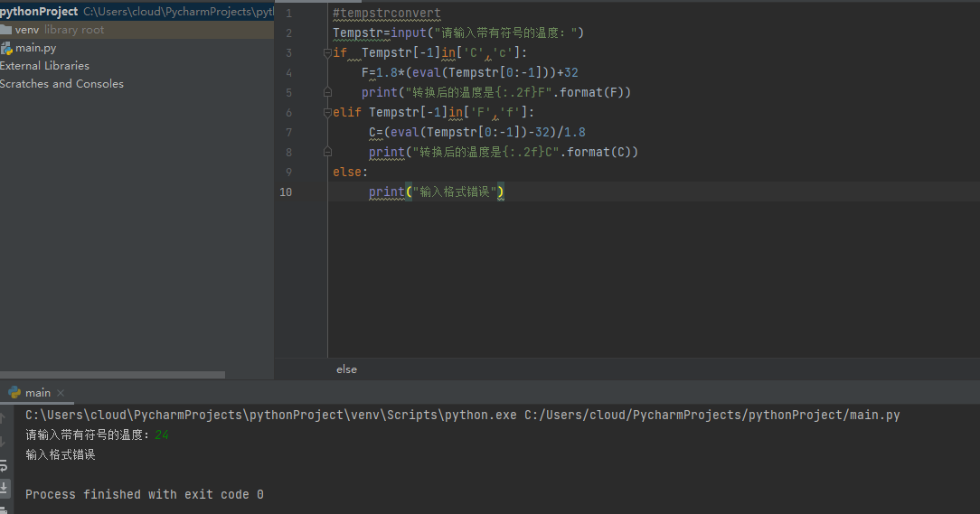
Task: Click the green input value 24 in console
Action: [x=162, y=435]
